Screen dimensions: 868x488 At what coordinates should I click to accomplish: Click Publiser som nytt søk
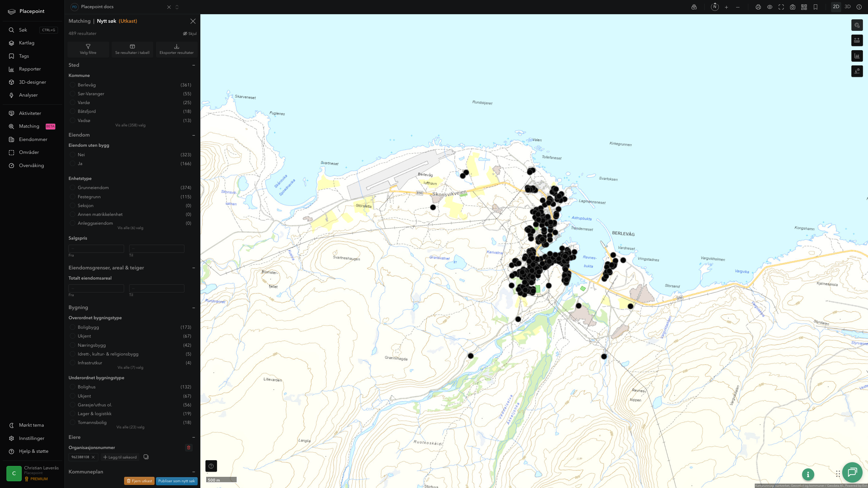point(177,481)
